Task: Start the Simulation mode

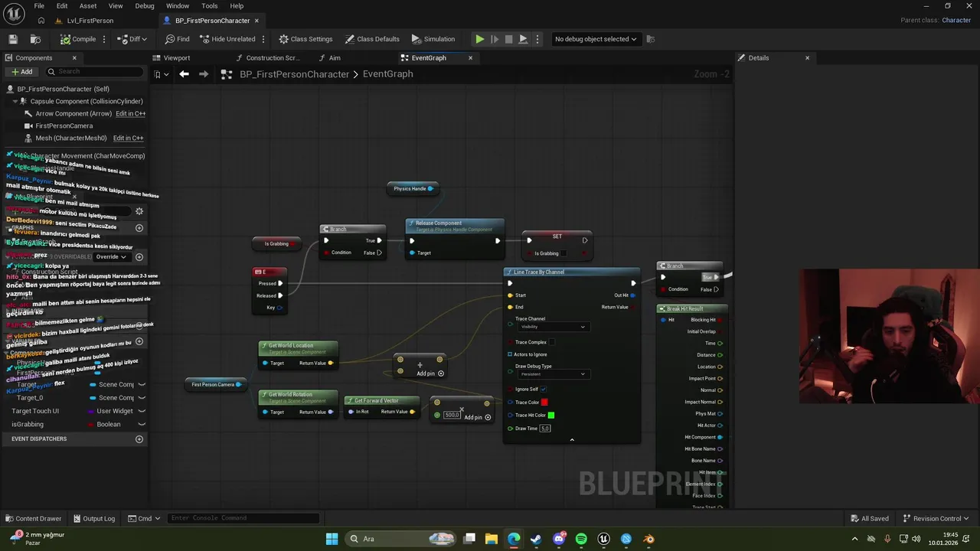Action: click(x=433, y=39)
